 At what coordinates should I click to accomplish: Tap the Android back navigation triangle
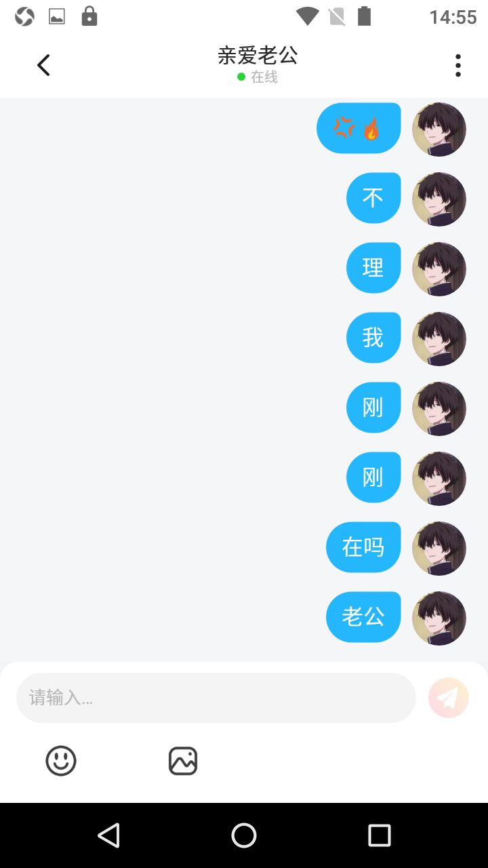[108, 835]
